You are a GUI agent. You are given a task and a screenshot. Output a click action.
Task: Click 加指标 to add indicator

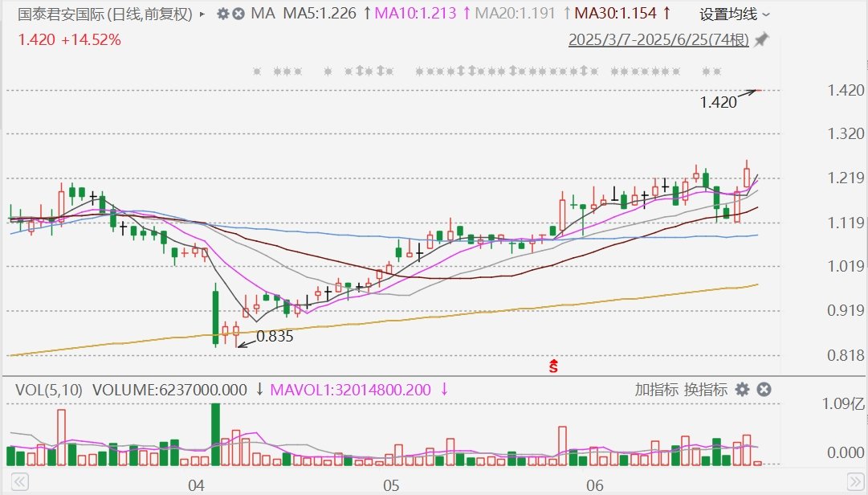coord(654,390)
